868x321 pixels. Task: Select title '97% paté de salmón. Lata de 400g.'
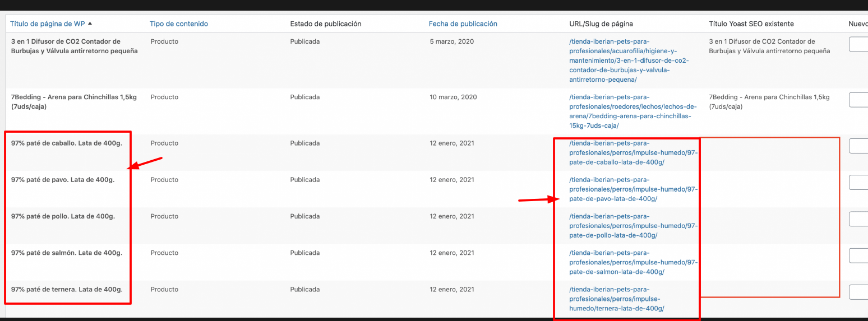tap(66, 253)
